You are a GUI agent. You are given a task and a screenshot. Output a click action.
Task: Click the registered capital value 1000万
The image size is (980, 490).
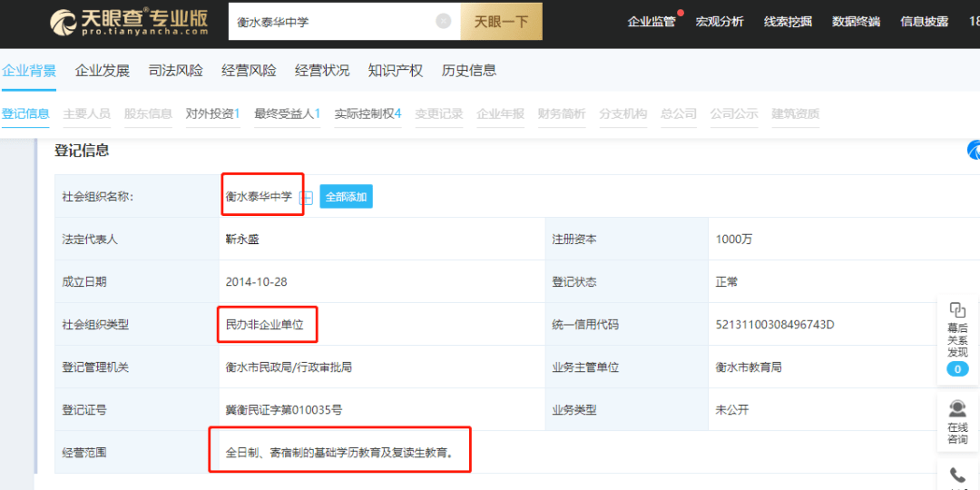point(734,239)
